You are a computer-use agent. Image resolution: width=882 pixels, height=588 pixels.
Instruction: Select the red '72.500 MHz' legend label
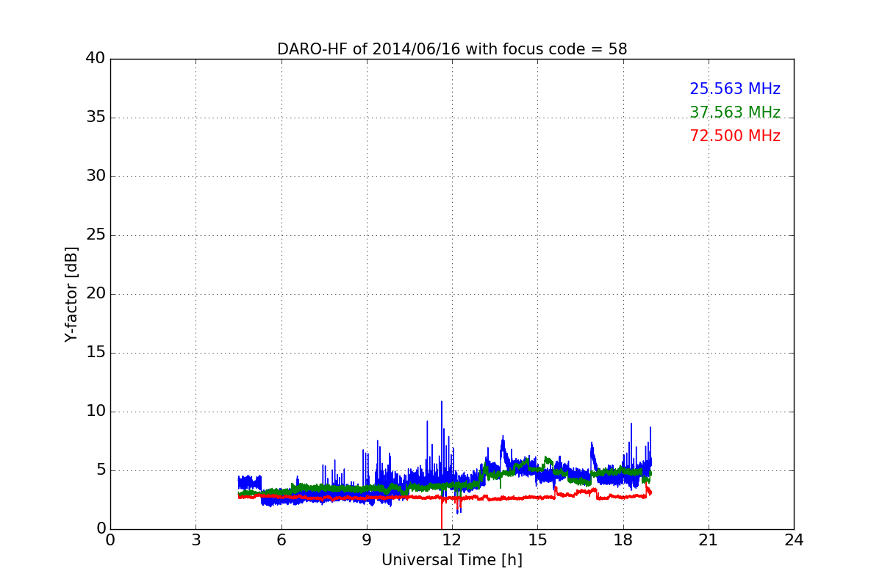coord(735,136)
